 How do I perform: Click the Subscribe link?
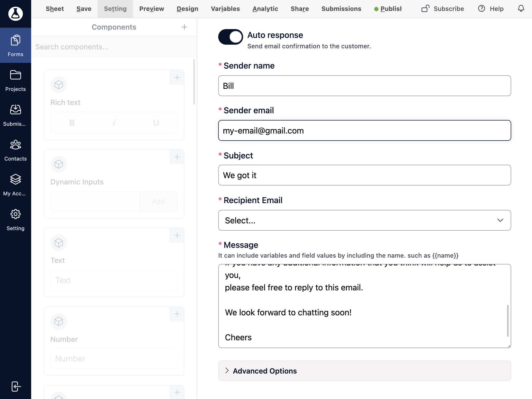click(449, 9)
